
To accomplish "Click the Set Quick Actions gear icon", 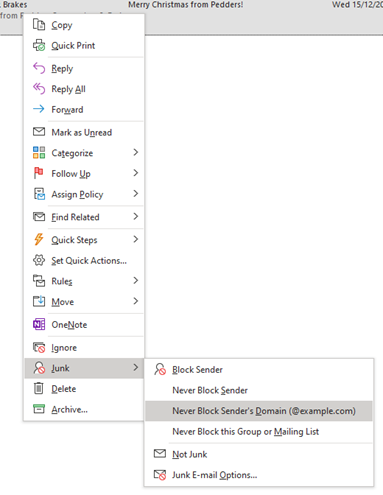I will 39,260.
